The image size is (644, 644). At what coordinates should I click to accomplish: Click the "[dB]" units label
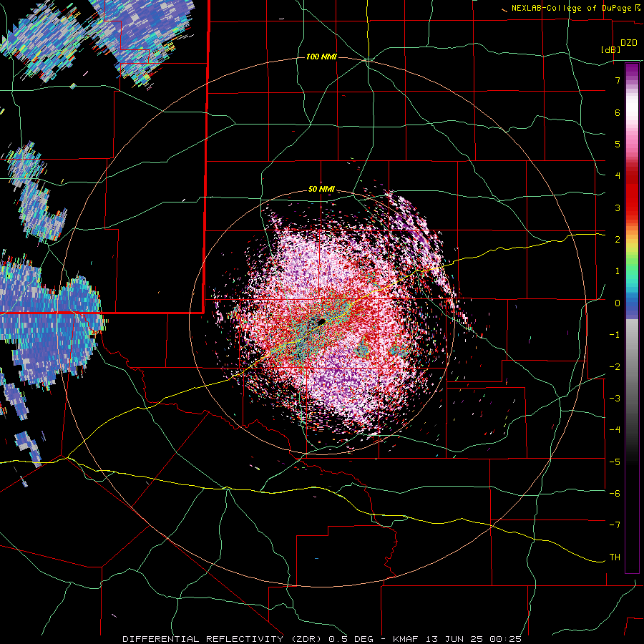(x=611, y=49)
